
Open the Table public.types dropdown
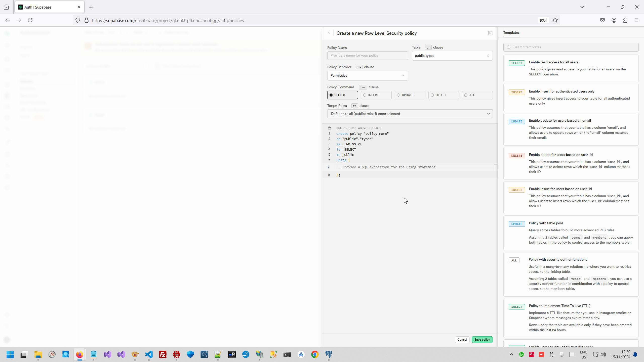tap(452, 56)
